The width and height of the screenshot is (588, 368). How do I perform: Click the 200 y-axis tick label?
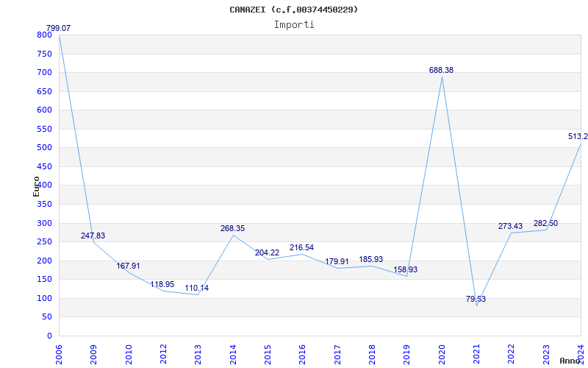click(x=44, y=261)
